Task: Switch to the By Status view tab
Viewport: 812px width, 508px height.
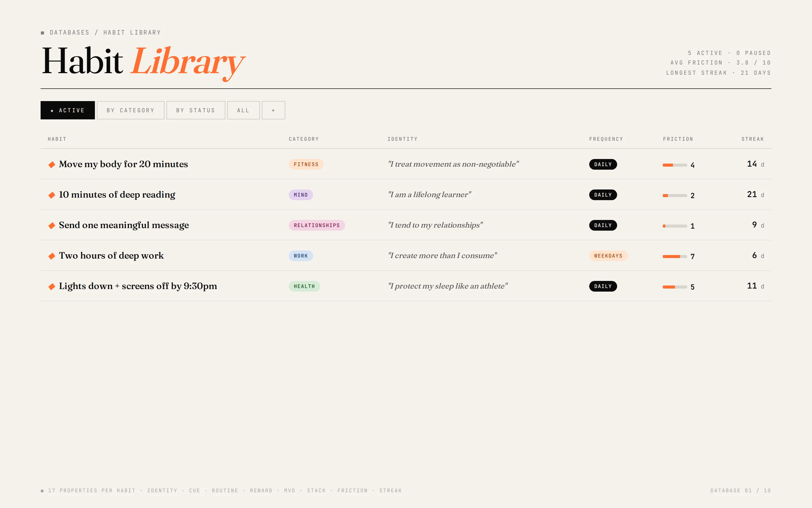Action: [x=196, y=110]
